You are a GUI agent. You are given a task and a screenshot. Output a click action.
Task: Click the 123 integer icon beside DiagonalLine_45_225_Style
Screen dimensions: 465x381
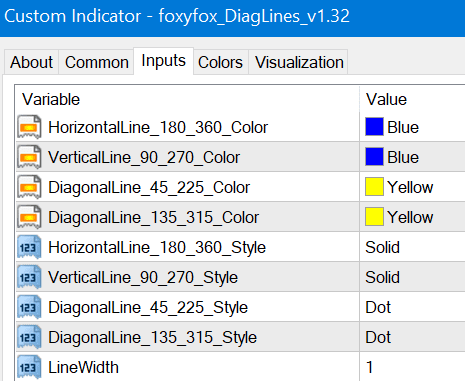pos(29,307)
